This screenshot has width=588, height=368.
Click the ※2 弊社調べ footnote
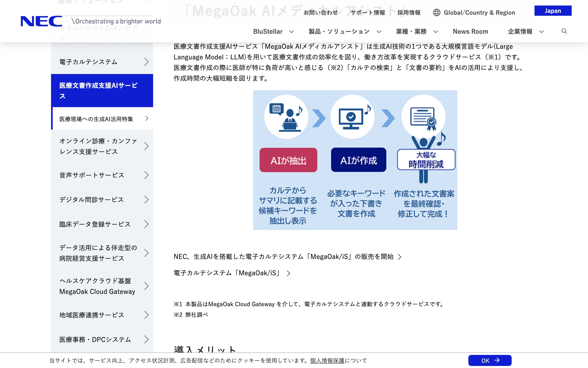(x=191, y=315)
